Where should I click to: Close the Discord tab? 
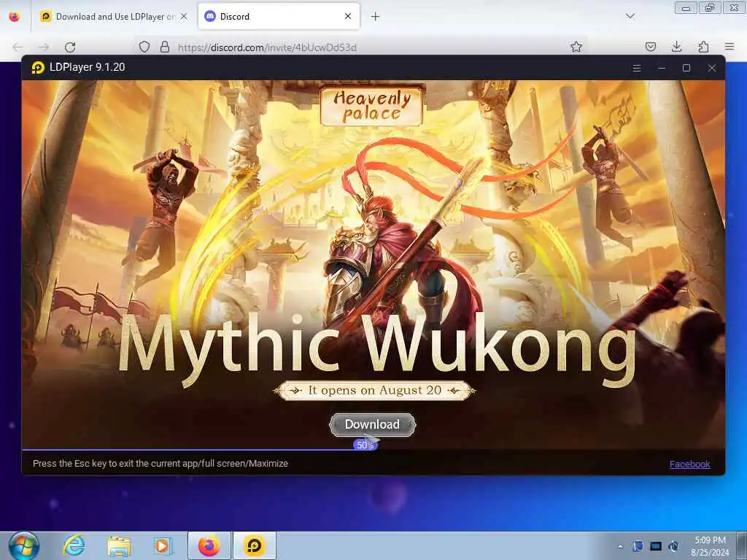click(348, 16)
